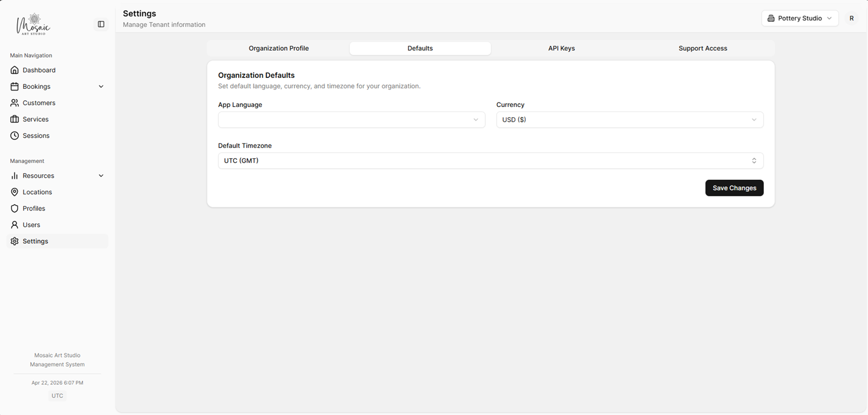
Task: Click the UTC timezone badge
Action: pyautogui.click(x=57, y=395)
